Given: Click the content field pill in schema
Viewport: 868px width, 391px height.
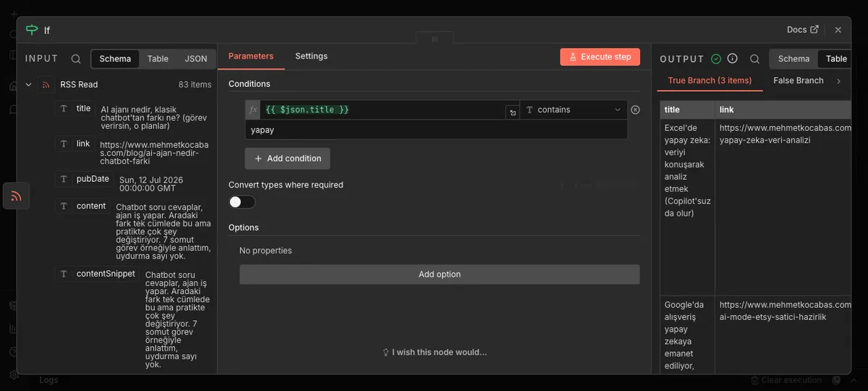Looking at the screenshot, I should click(83, 206).
